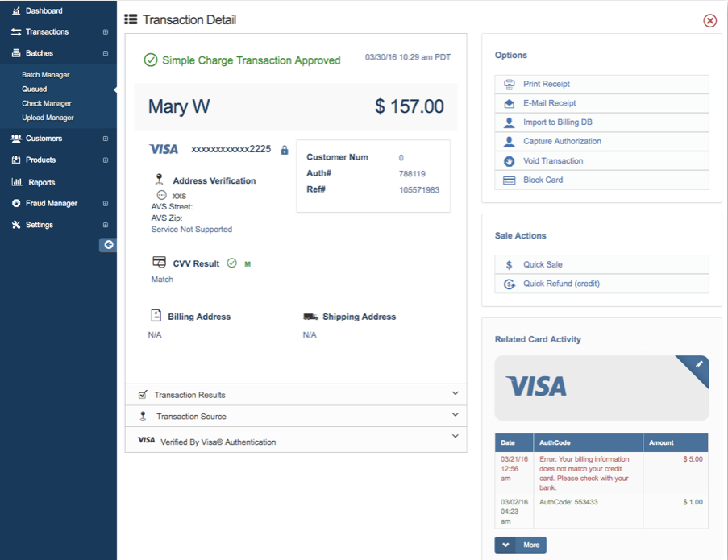The image size is (728, 560).
Task: Click the E-Mail Receipt envelope icon
Action: click(x=509, y=103)
